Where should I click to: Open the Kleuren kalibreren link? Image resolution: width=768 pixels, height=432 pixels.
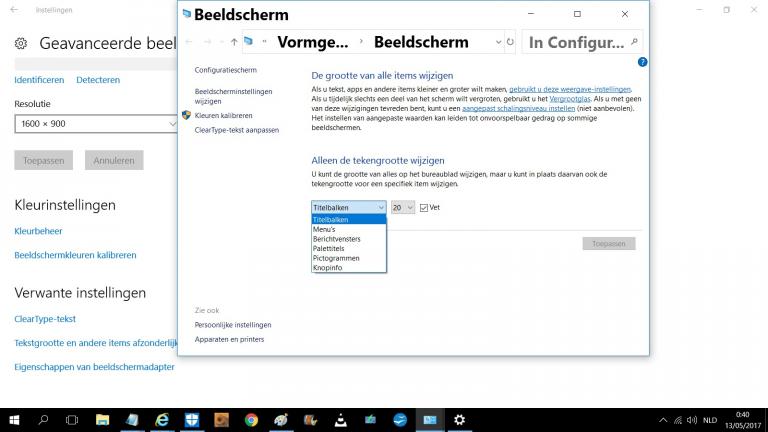[223, 116]
